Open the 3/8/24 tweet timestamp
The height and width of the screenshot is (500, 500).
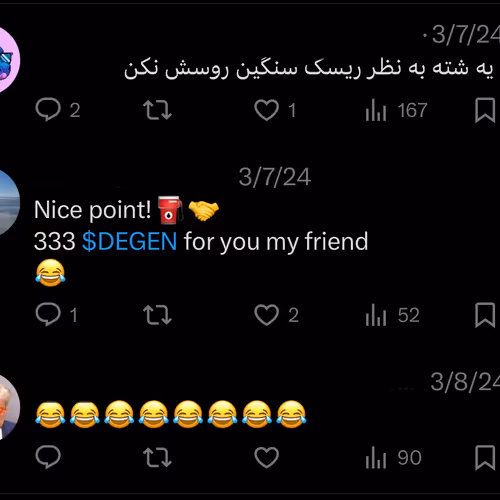[x=465, y=382]
